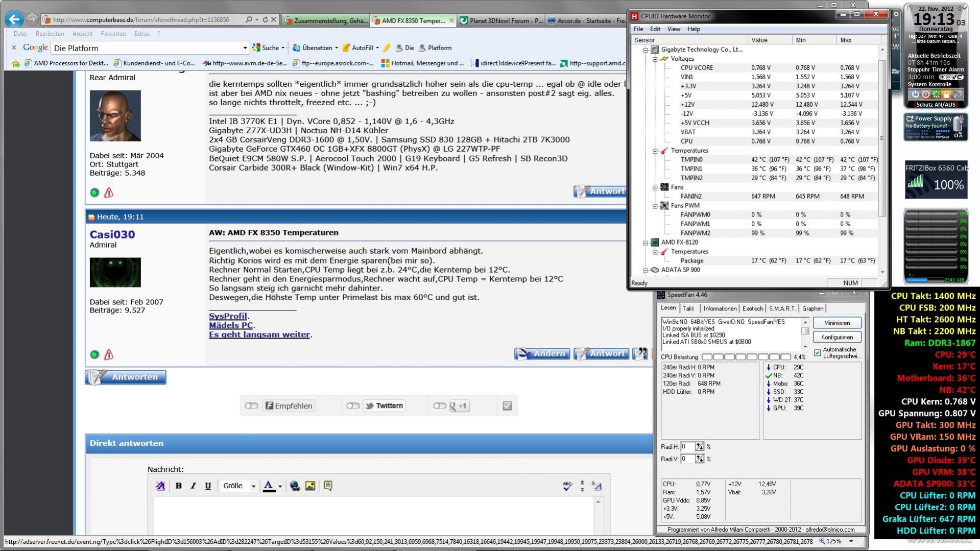This screenshot has height=551, width=980.
Task: Toggle the Facebook Empfehlen privacy switch
Action: pyautogui.click(x=251, y=406)
